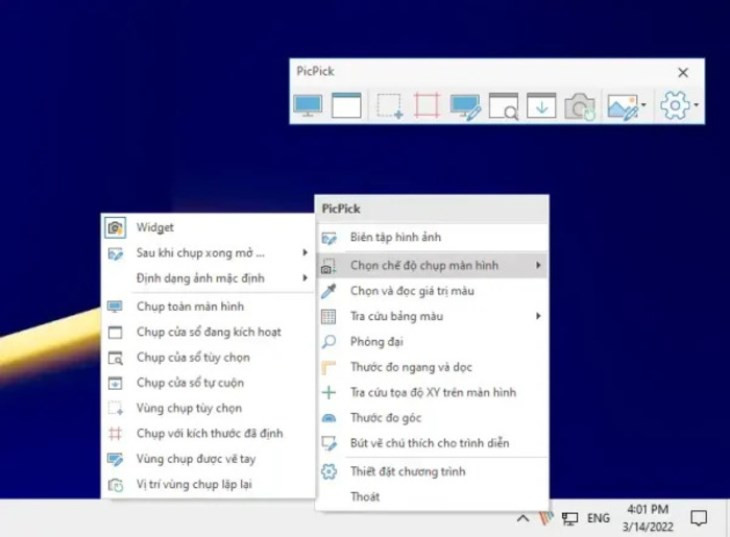Choose the region capture icon with plus sign
The width and height of the screenshot is (730, 537).
click(389, 106)
